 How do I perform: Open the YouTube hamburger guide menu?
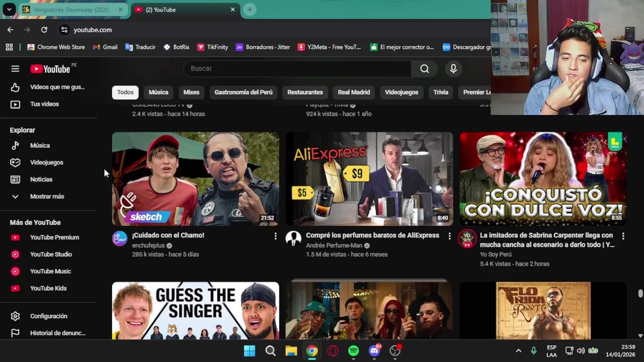[15, 69]
